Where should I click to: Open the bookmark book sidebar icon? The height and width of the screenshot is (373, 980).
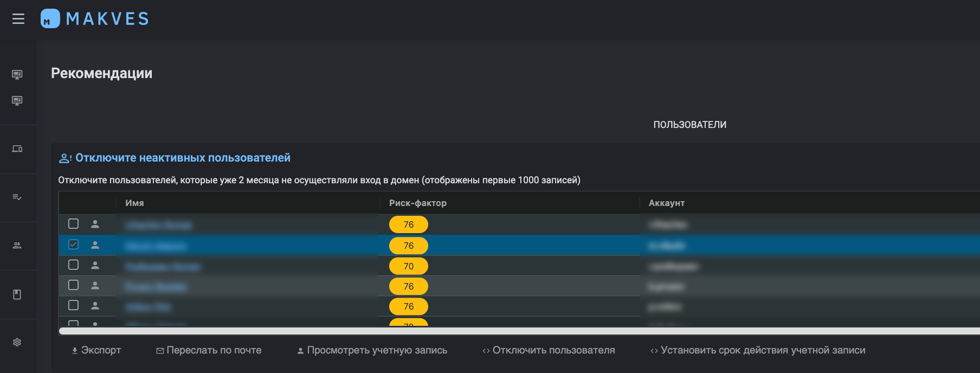(17, 294)
